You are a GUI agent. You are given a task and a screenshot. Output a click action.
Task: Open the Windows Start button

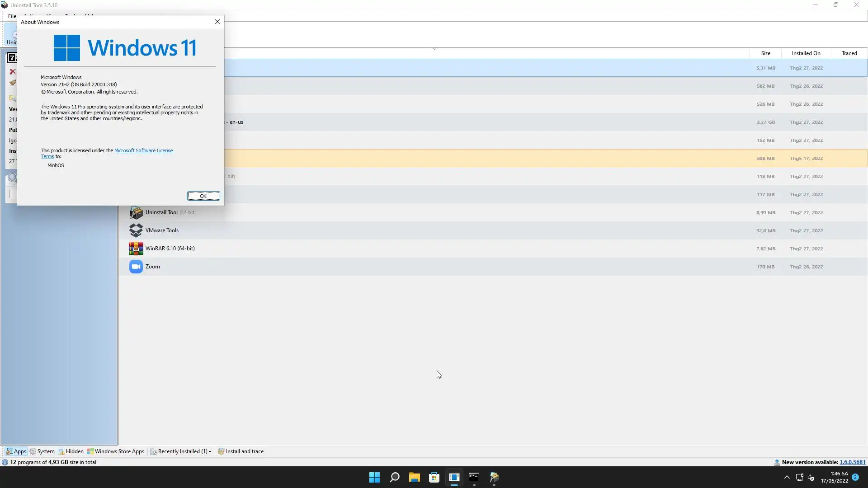tap(374, 477)
